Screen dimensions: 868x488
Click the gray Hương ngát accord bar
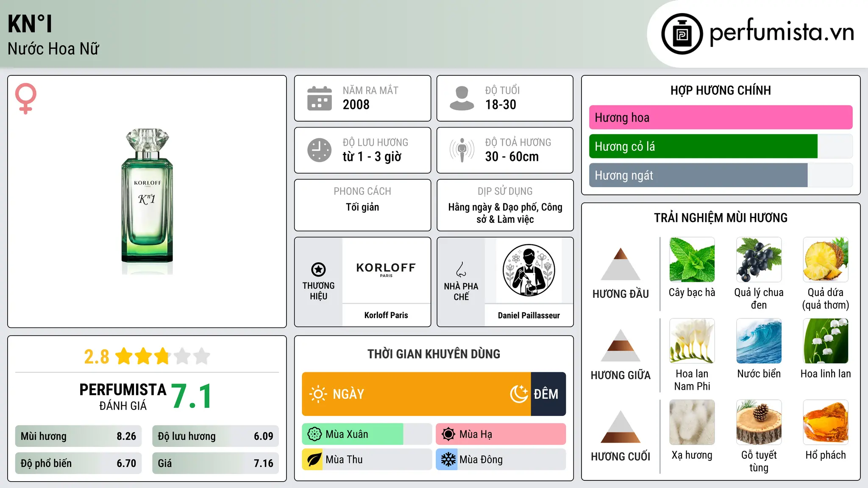(x=698, y=175)
